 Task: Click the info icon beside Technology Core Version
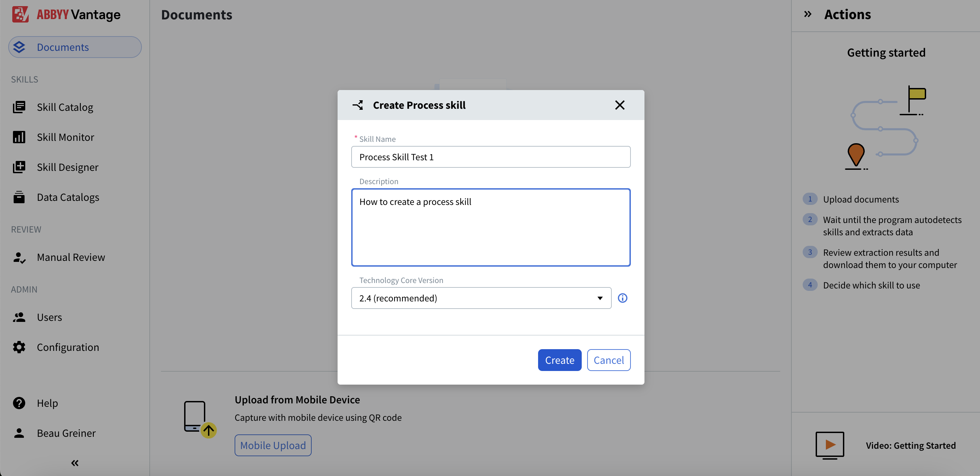point(622,298)
